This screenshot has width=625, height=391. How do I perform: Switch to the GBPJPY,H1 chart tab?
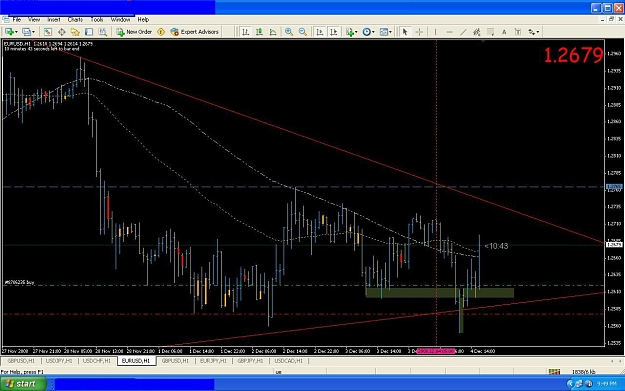click(x=250, y=361)
